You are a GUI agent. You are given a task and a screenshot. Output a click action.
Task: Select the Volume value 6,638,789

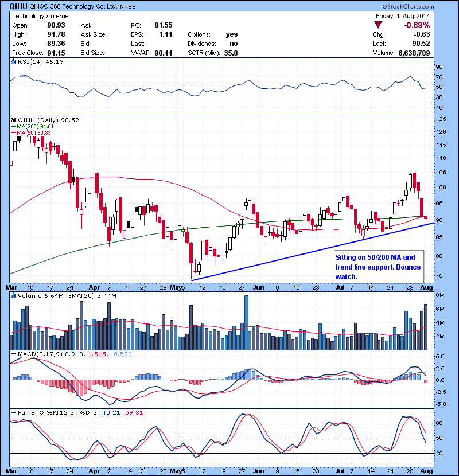pyautogui.click(x=414, y=53)
